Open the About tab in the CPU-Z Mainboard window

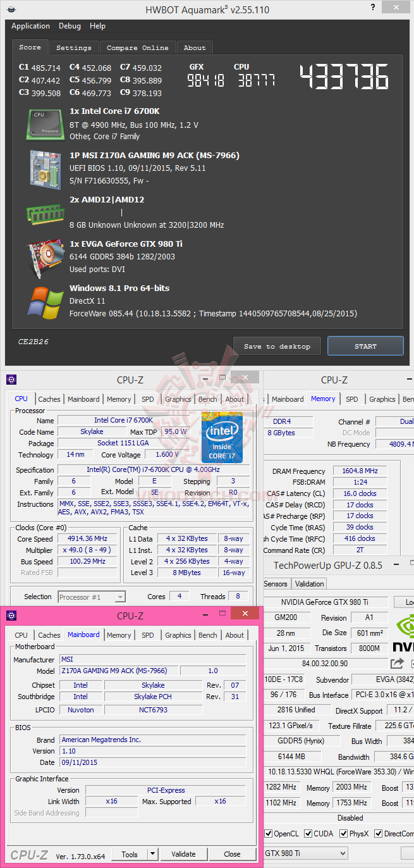point(234,635)
